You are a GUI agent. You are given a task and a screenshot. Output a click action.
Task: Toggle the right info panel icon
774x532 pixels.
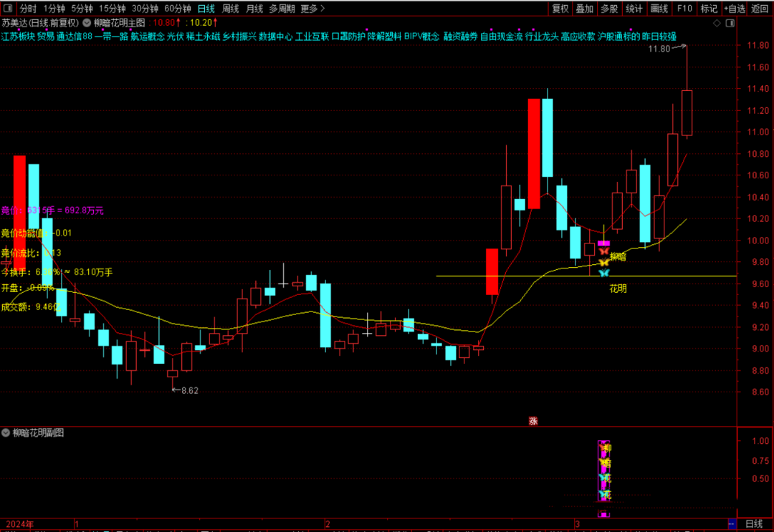tap(730, 23)
